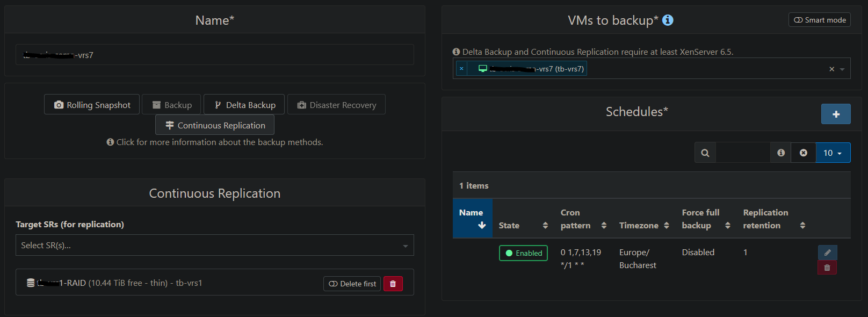
Task: Sort by Replication retention column
Action: click(773, 219)
